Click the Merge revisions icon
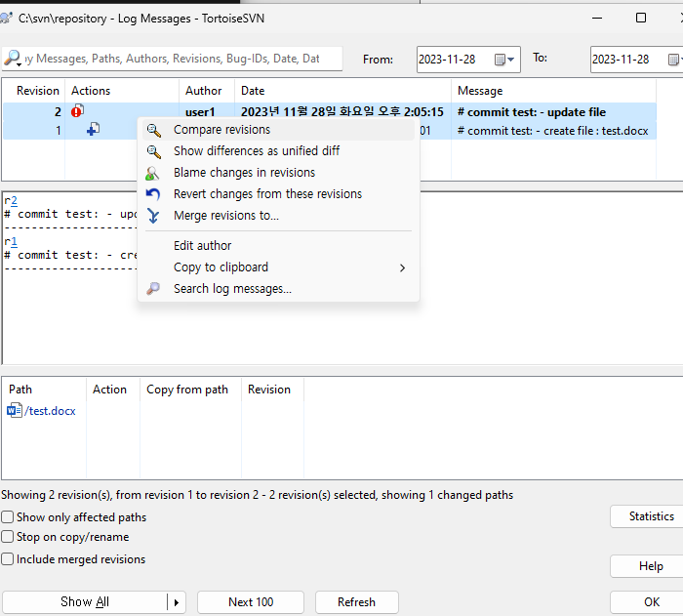Viewport: 683px width, 616px height. point(153,216)
